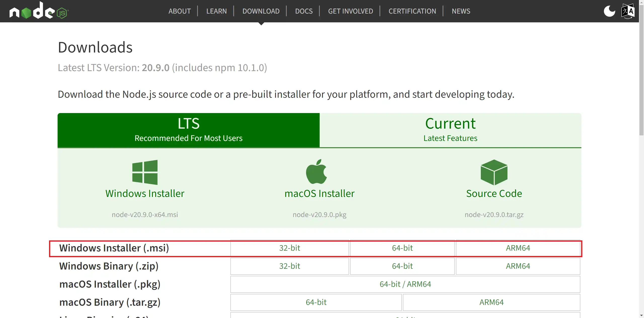Click the Downloads heading

pos(95,47)
